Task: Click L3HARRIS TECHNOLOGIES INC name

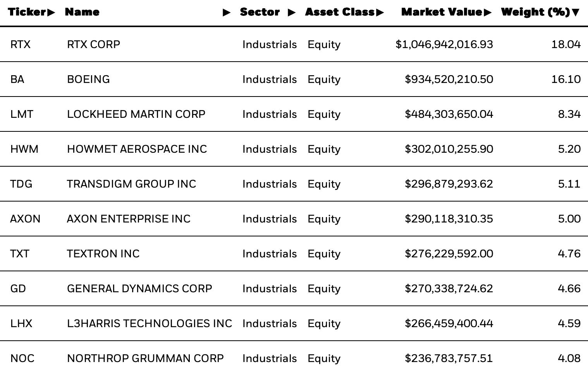Action: [150, 324]
